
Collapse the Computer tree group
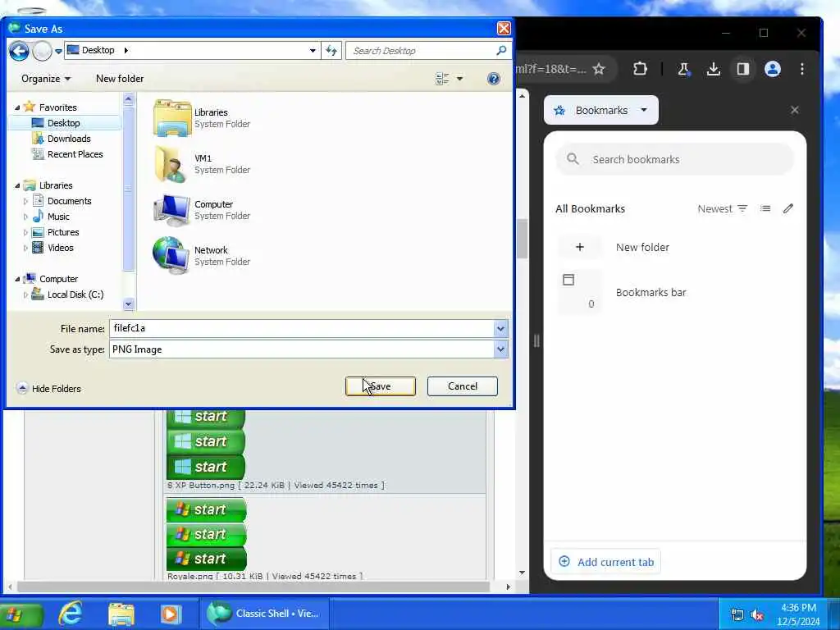[x=17, y=279]
